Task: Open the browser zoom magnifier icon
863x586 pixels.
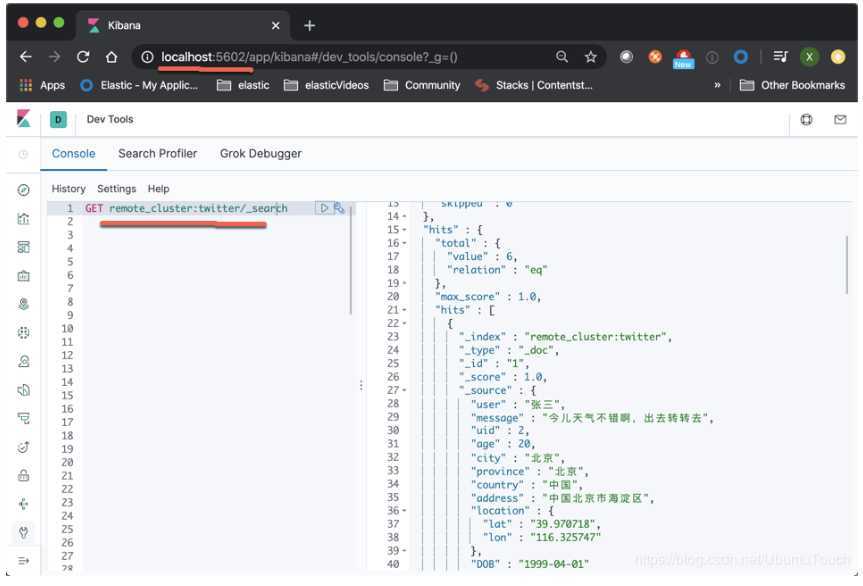Action: click(561, 57)
